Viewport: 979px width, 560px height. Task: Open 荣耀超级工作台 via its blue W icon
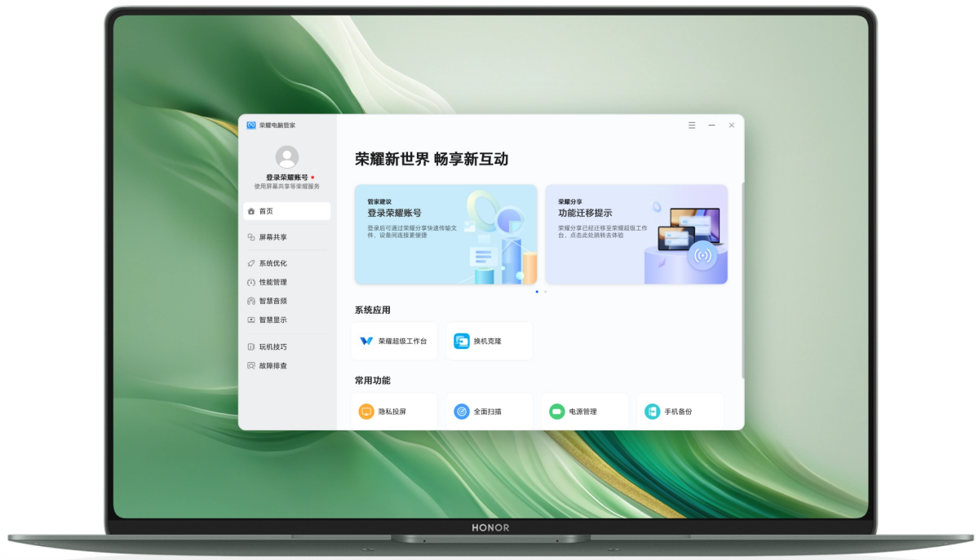(366, 341)
